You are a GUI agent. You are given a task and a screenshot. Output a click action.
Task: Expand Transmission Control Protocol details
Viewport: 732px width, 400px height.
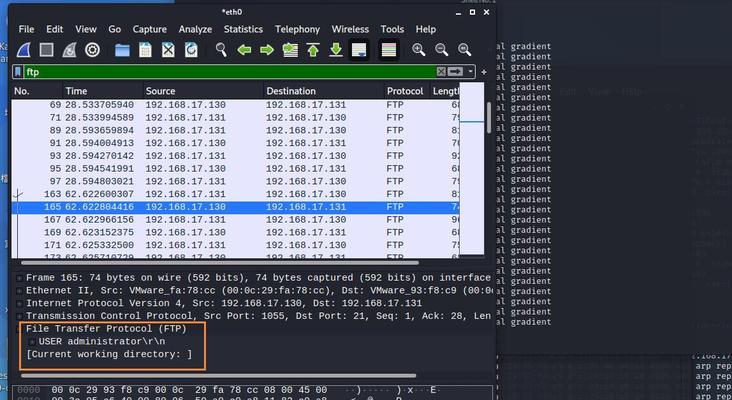pyautogui.click(x=20, y=316)
